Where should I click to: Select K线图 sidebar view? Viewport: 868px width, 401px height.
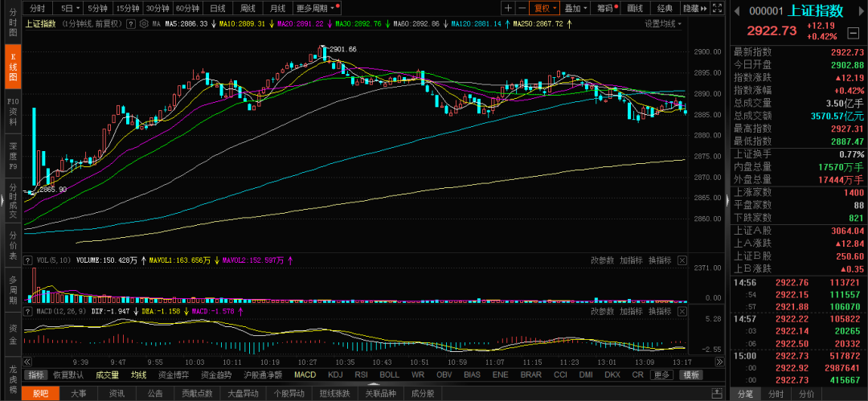point(13,66)
